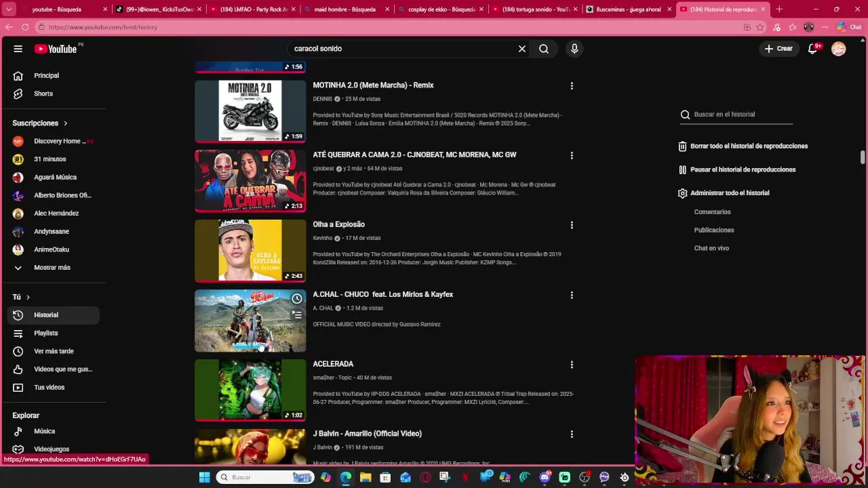Open the ACELERADA video title

coord(333,364)
